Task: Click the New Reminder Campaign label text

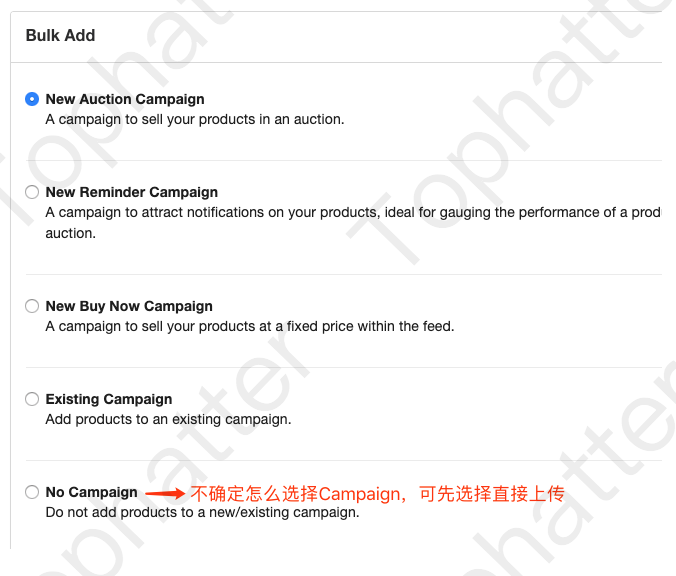Action: pos(131,192)
